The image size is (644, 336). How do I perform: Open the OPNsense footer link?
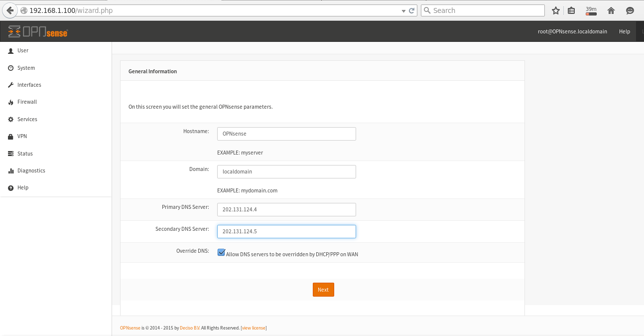pyautogui.click(x=130, y=328)
